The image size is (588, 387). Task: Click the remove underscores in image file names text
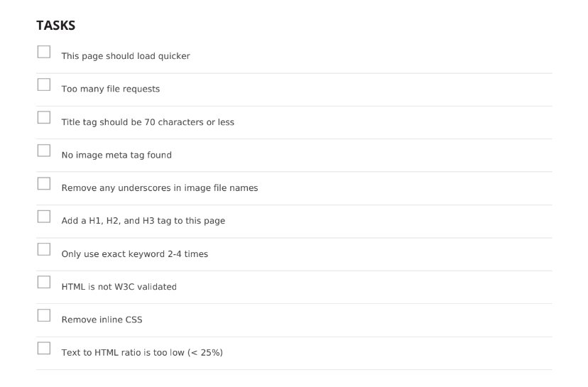(160, 188)
